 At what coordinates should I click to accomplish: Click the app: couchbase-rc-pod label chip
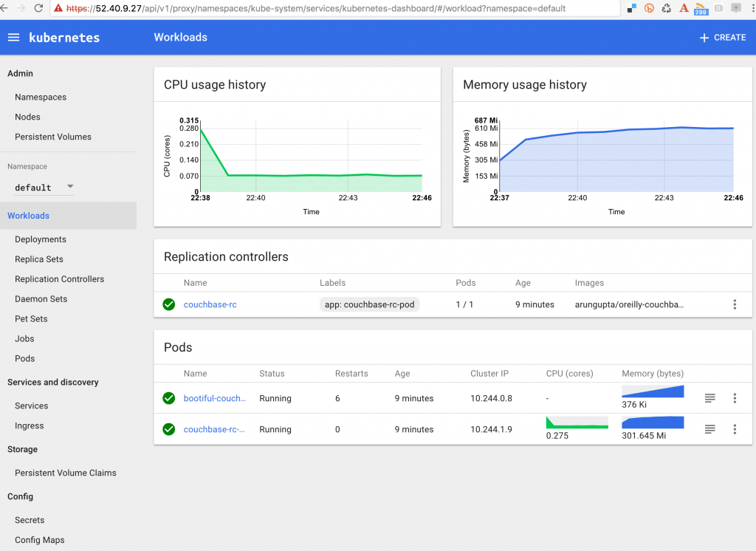pyautogui.click(x=369, y=304)
